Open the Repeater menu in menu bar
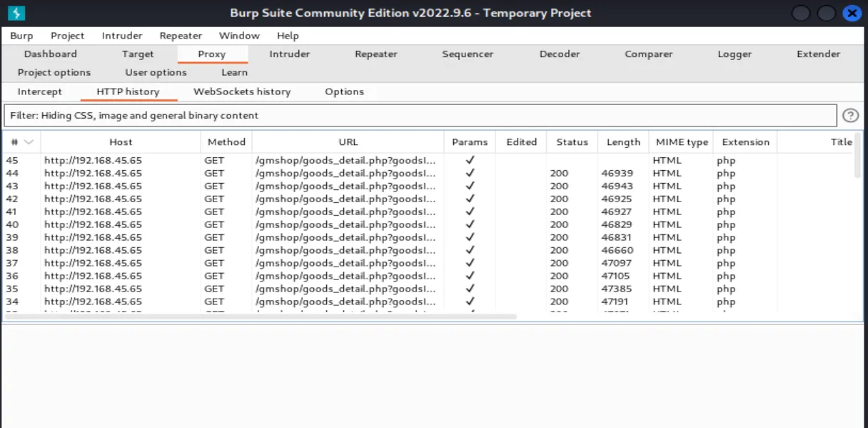868x428 pixels. pos(181,36)
